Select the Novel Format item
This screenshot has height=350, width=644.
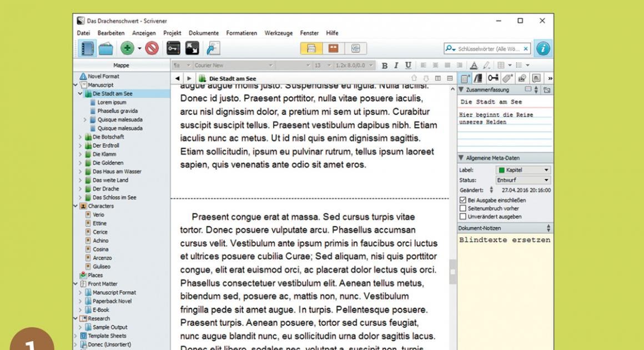click(103, 76)
